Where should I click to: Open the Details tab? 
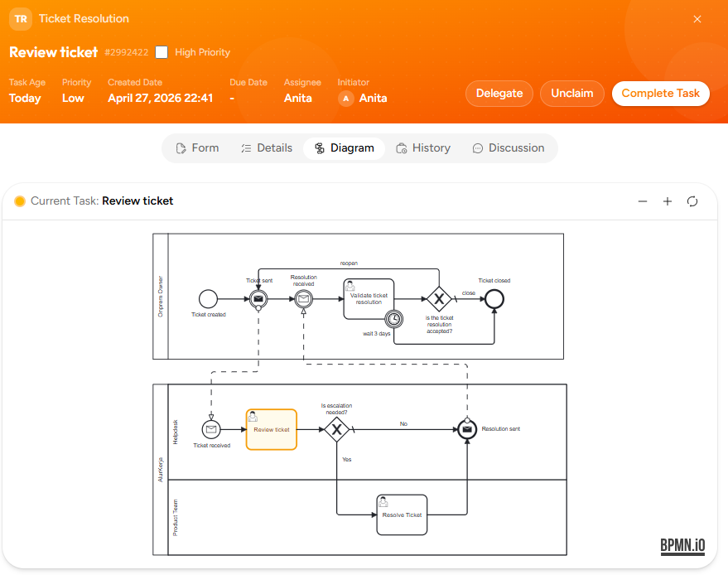click(267, 148)
